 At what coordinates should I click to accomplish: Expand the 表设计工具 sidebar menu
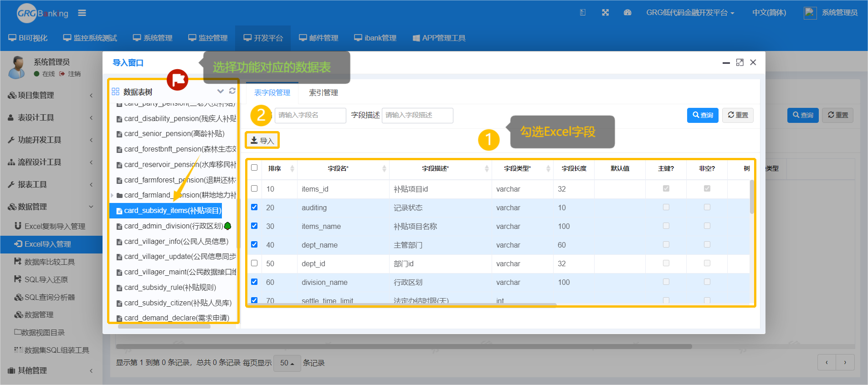(51, 117)
